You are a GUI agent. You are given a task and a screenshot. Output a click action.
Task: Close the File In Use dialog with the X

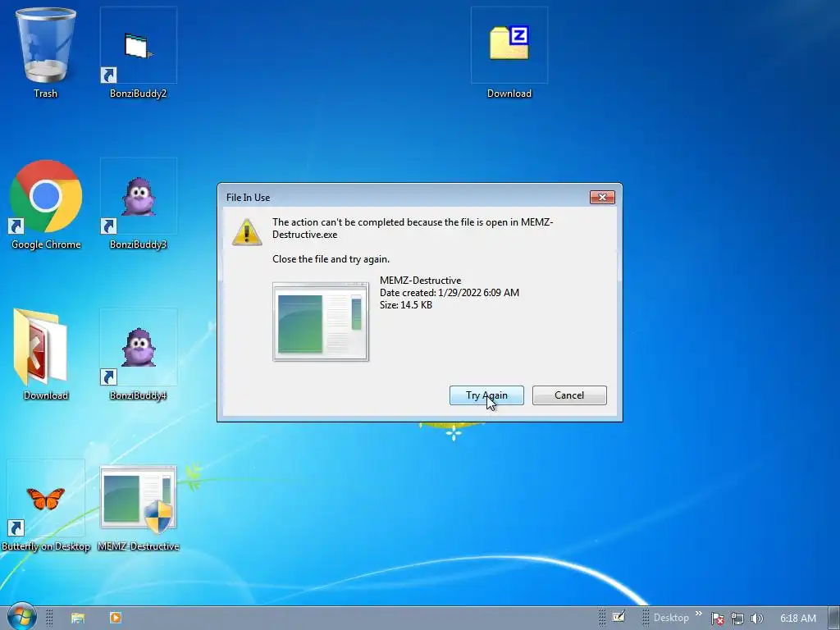[602, 197]
